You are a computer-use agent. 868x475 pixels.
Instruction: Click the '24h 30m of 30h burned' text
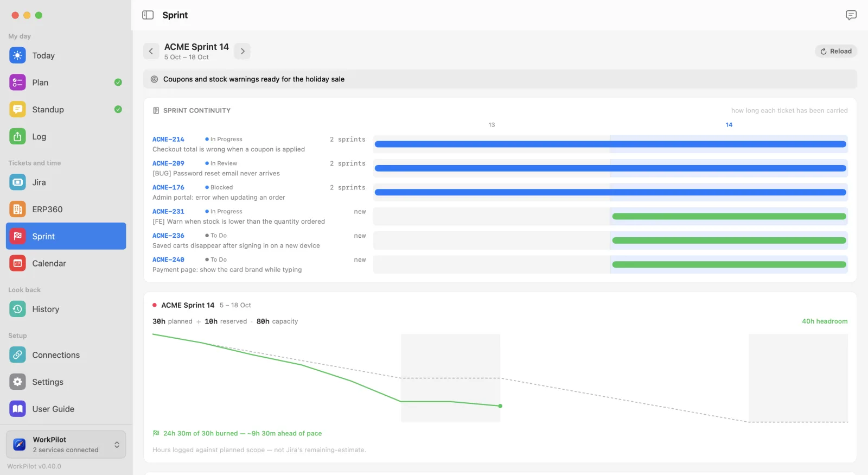[x=201, y=433]
